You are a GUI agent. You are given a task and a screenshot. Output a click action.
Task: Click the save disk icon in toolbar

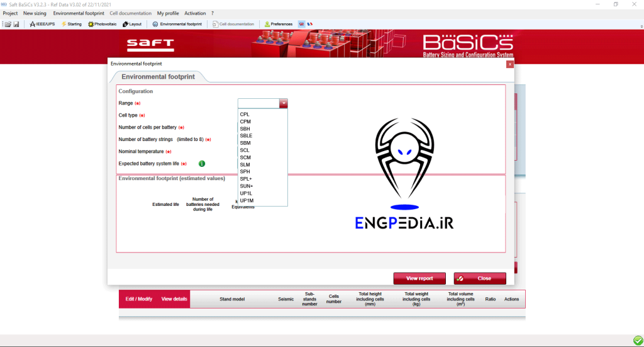point(16,24)
